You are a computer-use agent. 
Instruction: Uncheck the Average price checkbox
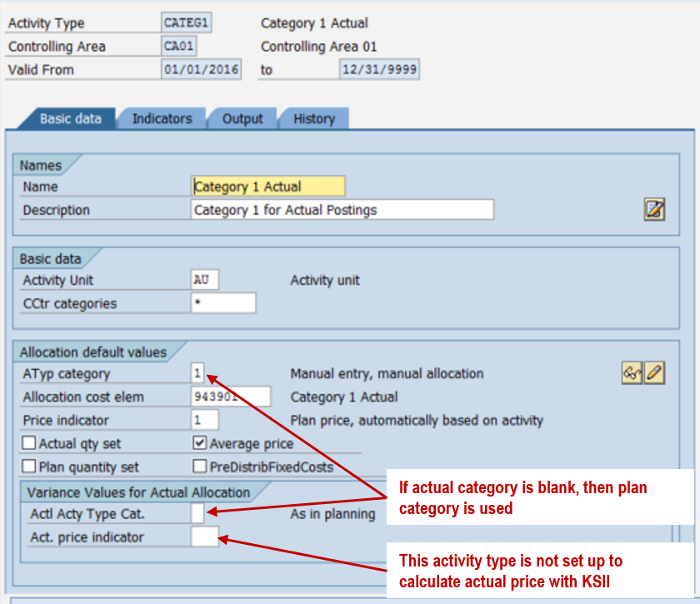point(200,444)
